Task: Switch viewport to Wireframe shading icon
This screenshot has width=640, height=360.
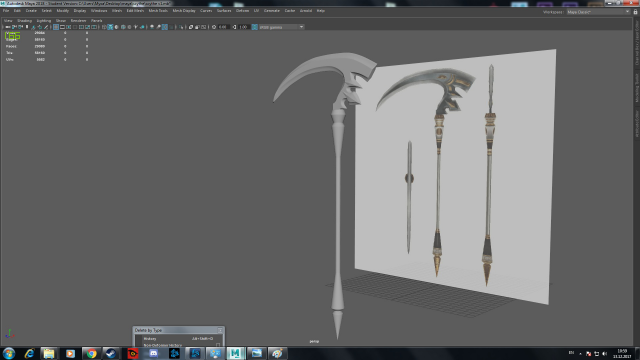Action: click(x=104, y=27)
